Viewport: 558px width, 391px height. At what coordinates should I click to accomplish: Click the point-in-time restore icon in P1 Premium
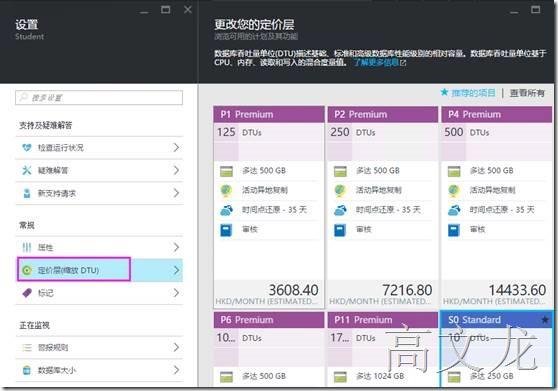click(x=226, y=210)
